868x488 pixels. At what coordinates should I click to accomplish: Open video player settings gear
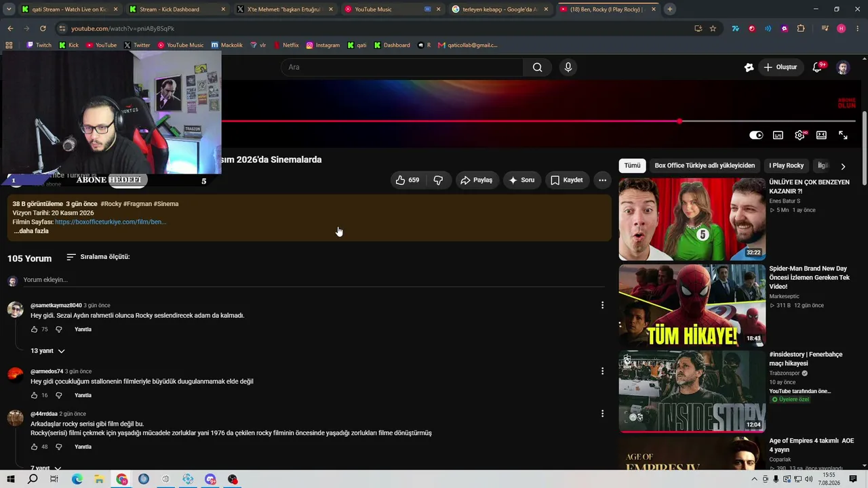tap(800, 135)
